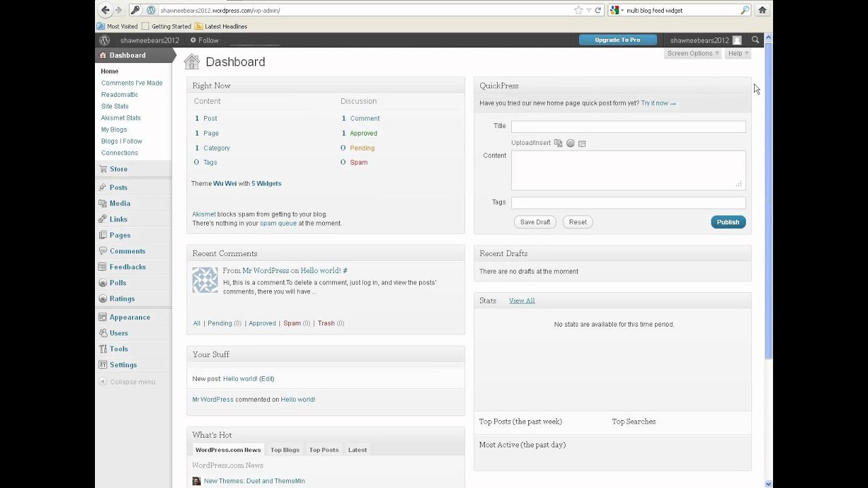Open address bar history dropdown arrow

589,10
